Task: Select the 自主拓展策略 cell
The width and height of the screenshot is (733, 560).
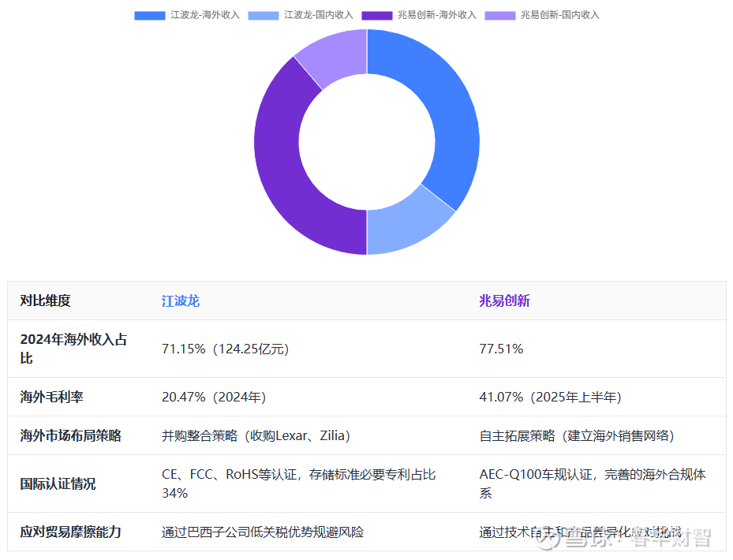Action: pos(577,435)
